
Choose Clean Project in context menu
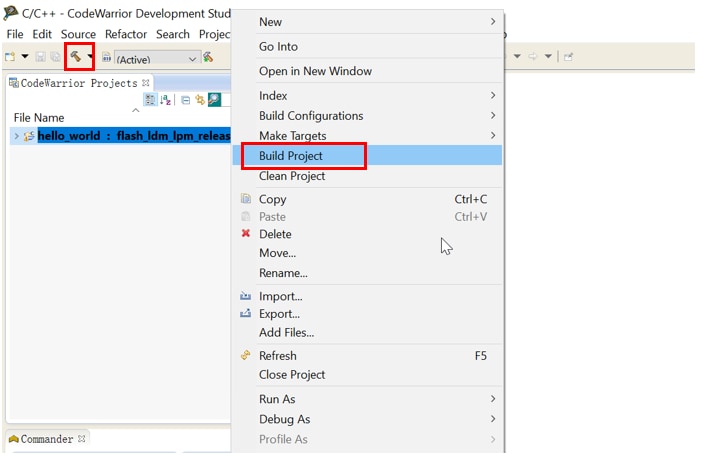pyautogui.click(x=292, y=176)
